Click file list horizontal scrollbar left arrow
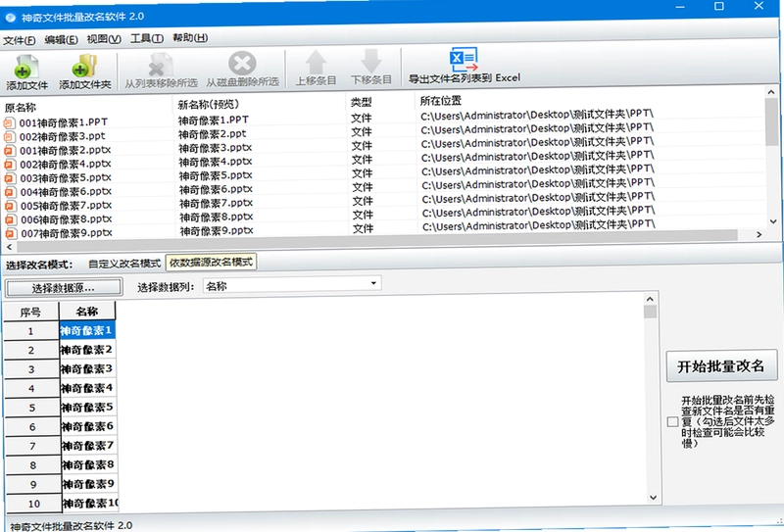The height and width of the screenshot is (532, 784). (9, 247)
